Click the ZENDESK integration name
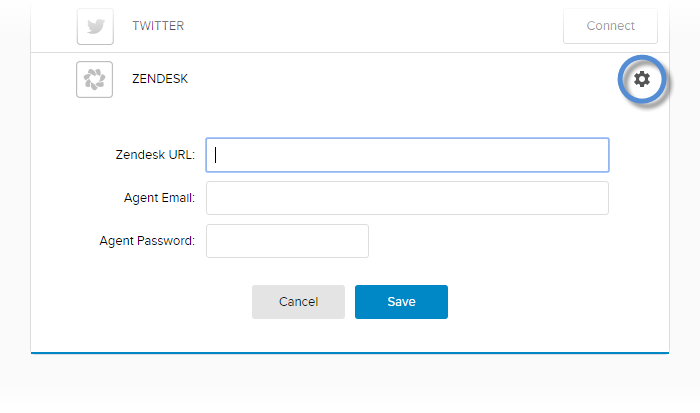Viewport: 700px width, 413px height. [x=160, y=78]
